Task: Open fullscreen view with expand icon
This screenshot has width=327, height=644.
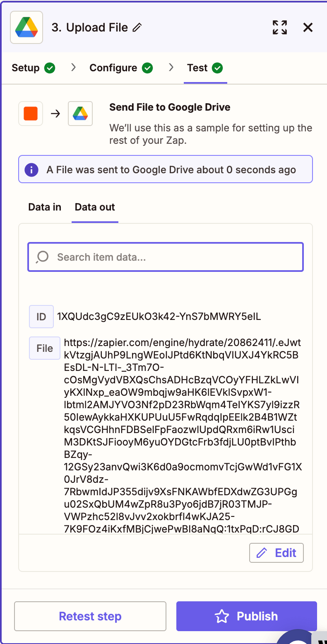Action: (279, 27)
